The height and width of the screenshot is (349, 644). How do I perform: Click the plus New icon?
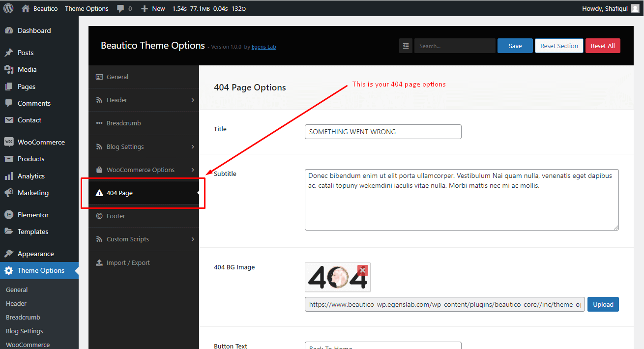144,8
